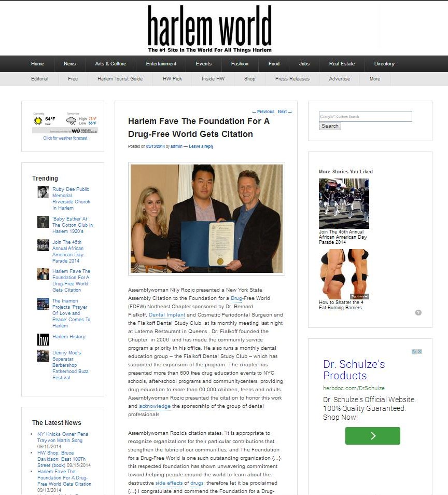Click the 'side effects' inline link
Screen dimensions: 448x495
(169, 483)
